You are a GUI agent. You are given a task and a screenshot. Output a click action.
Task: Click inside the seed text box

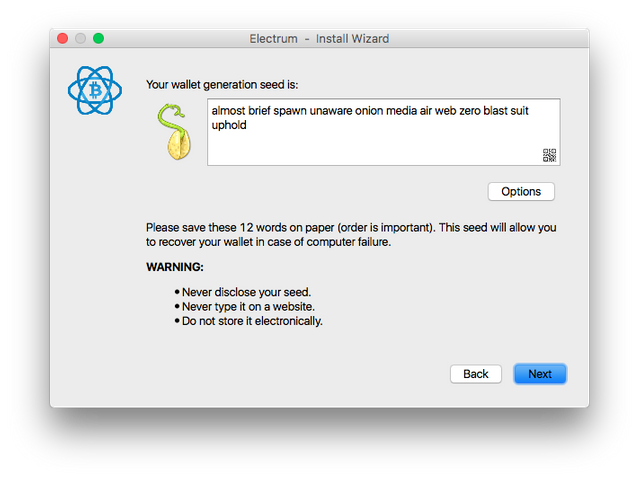click(380, 147)
